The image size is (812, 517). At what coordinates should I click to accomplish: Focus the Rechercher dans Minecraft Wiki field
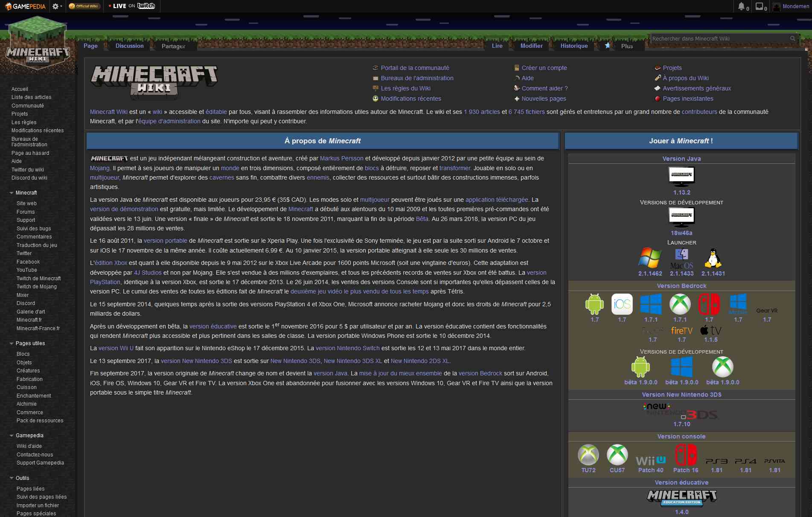tap(719, 38)
